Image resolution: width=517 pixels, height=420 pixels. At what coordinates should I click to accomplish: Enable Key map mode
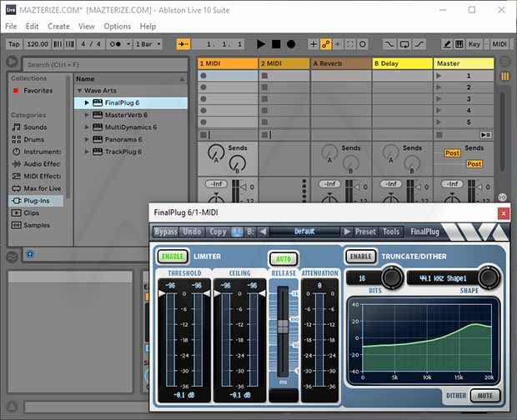click(474, 44)
